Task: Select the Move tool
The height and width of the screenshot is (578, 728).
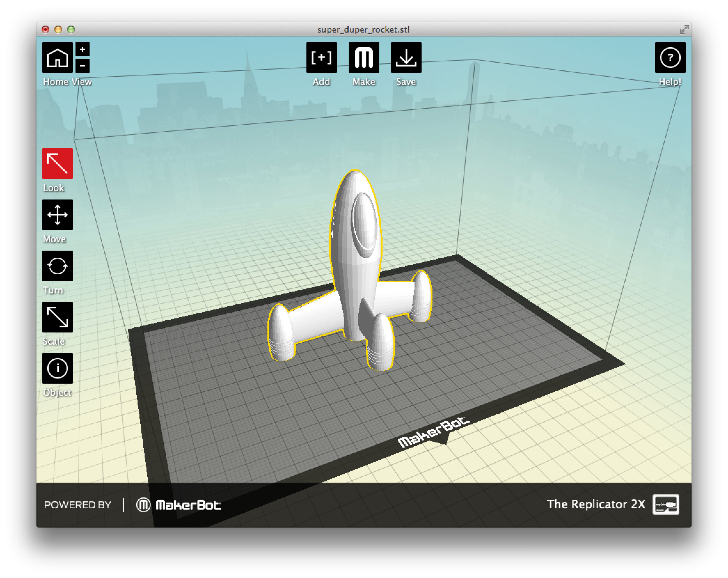Action: coord(57,215)
